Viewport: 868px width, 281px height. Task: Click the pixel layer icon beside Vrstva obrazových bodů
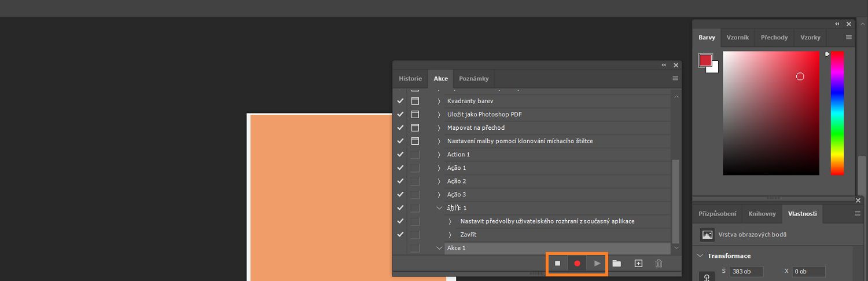point(707,235)
